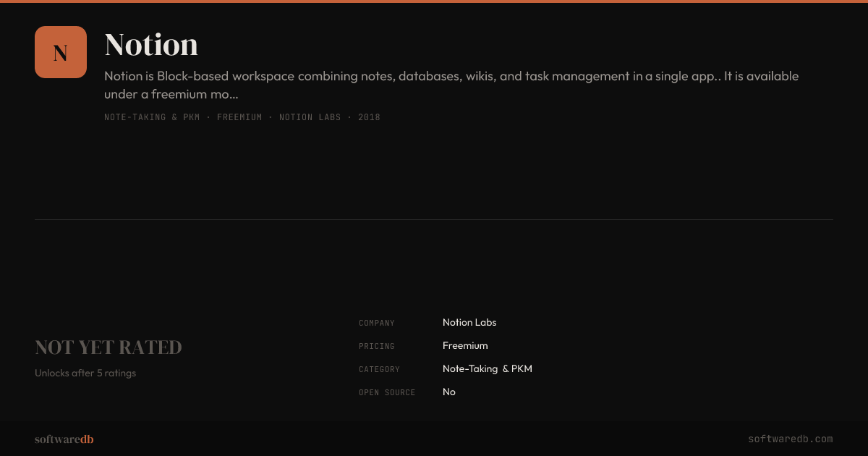Click the "CATEGORY" label
868x456 pixels.
tap(379, 369)
